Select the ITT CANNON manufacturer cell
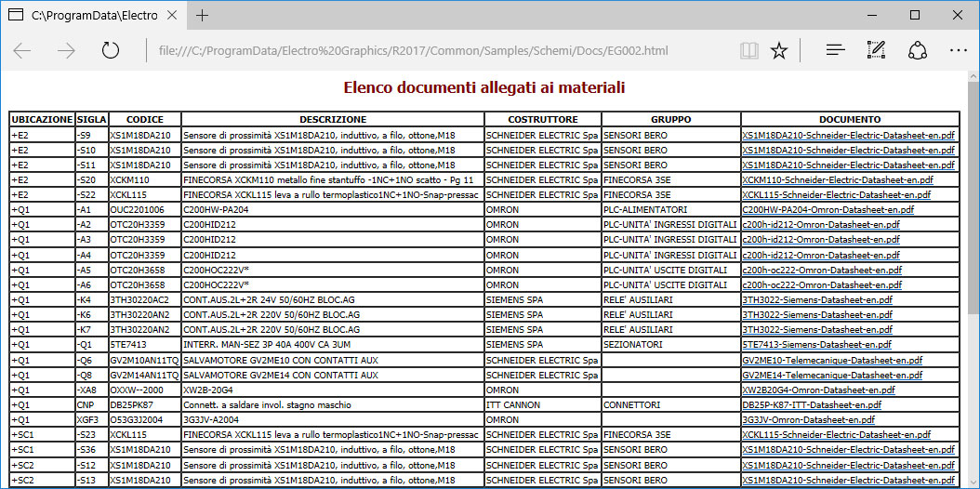Screen dimensions: 980x489 543,404
